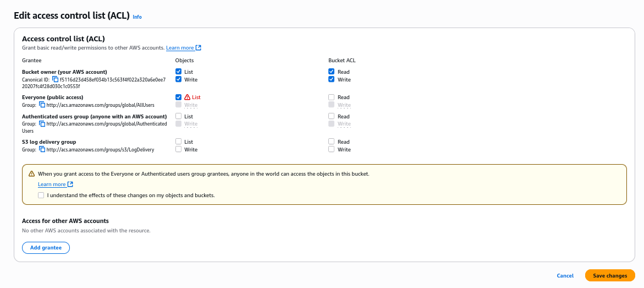Screen dimensions: 644x288
Task: Uncheck Everyone public access Objects List
Action: tap(178, 97)
